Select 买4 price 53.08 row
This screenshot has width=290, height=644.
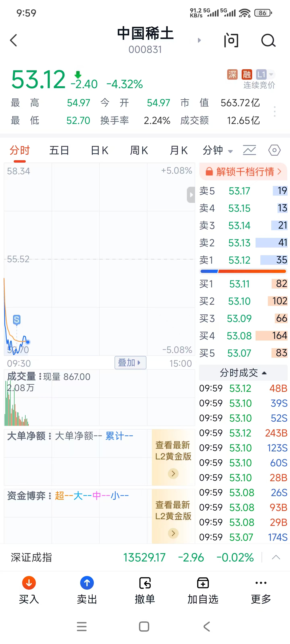tap(243, 336)
